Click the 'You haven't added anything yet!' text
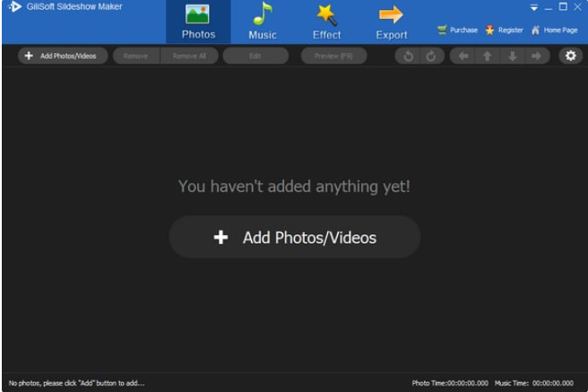The height and width of the screenshot is (392, 588). (x=294, y=187)
